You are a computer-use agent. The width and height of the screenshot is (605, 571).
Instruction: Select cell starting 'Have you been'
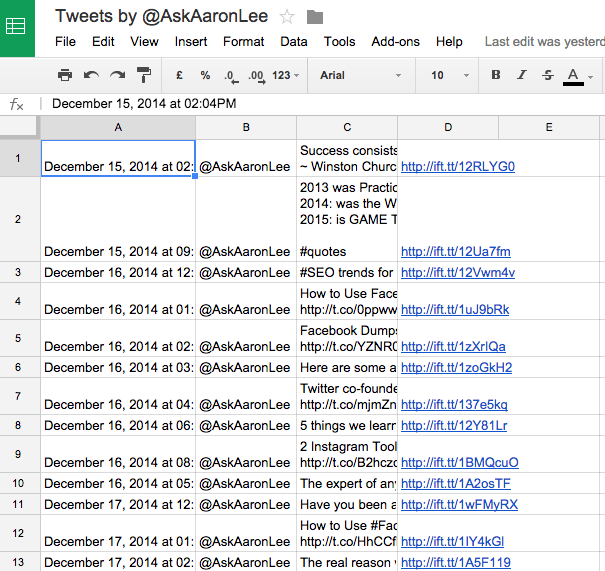pyautogui.click(x=347, y=504)
